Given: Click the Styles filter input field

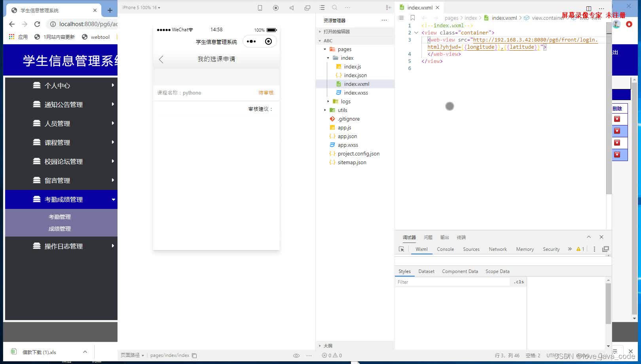Looking at the screenshot, I should click(x=453, y=282).
